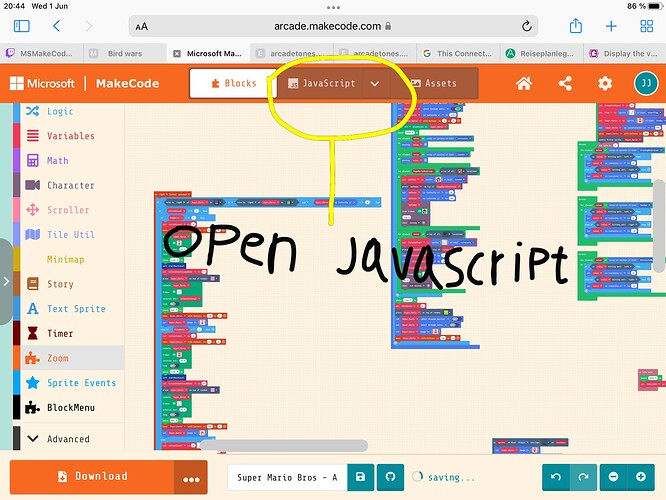This screenshot has width=666, height=500.
Task: Zoom in the workspace plus button
Action: [641, 477]
